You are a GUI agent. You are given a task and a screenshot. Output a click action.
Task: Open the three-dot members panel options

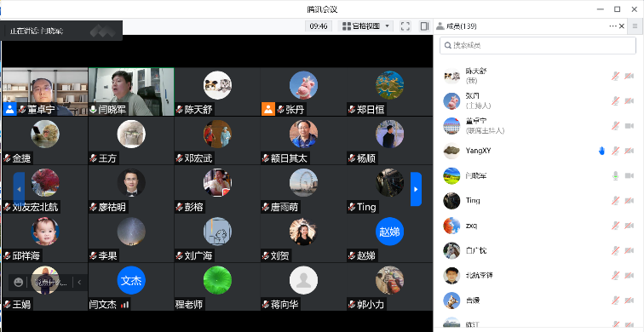coord(612,26)
